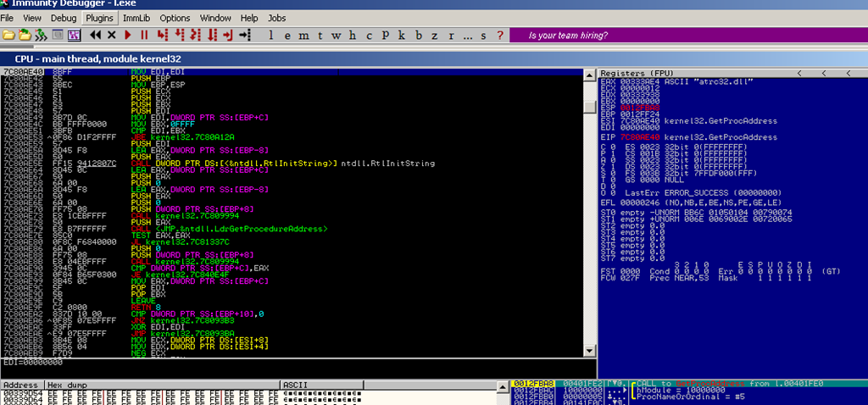The image size is (868, 405).
Task: Restart program with the rewind icon
Action: (95, 35)
